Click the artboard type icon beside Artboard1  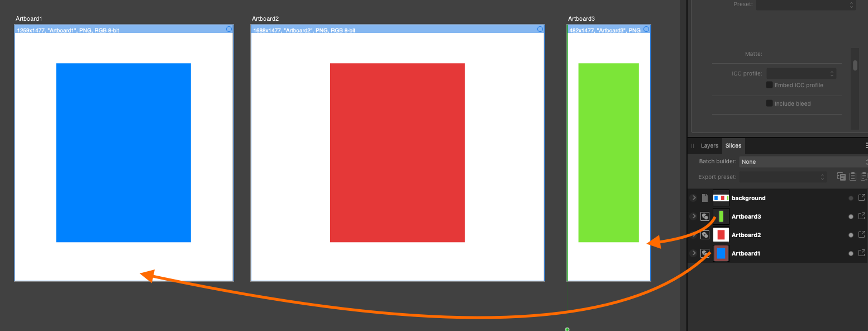coord(705,253)
